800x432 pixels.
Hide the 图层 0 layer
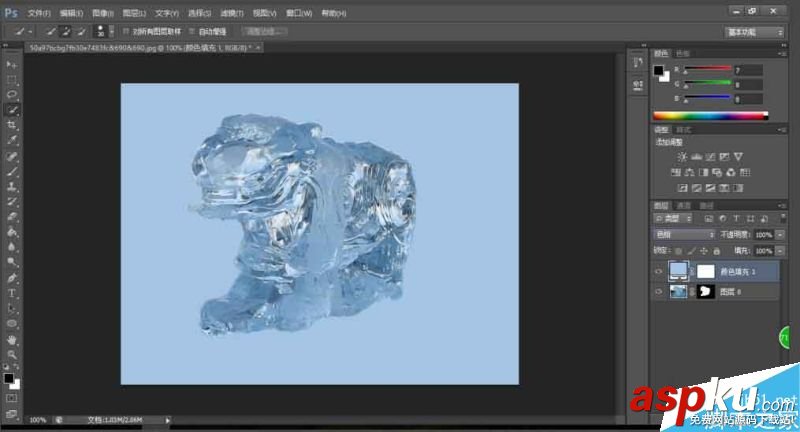click(x=658, y=292)
